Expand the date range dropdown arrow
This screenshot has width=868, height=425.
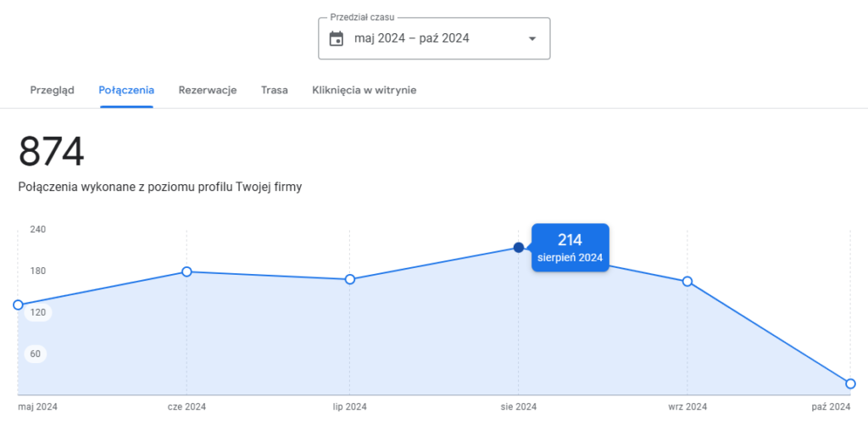532,38
